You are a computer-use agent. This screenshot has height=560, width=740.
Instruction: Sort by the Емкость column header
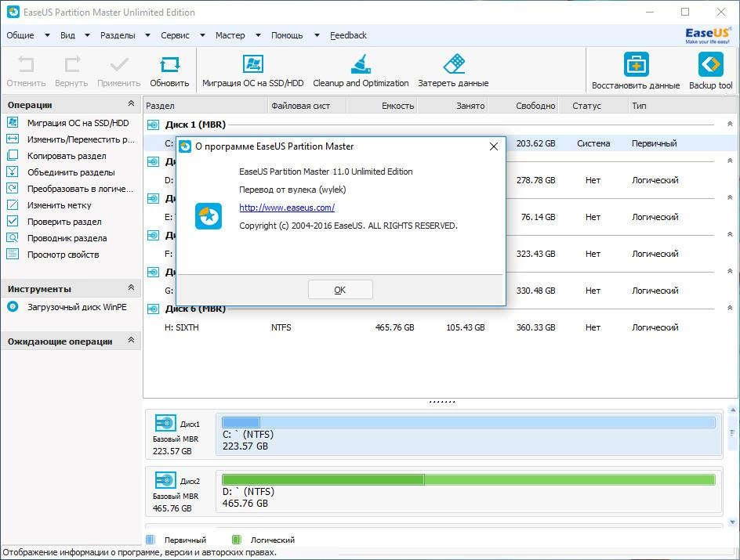(x=382, y=106)
